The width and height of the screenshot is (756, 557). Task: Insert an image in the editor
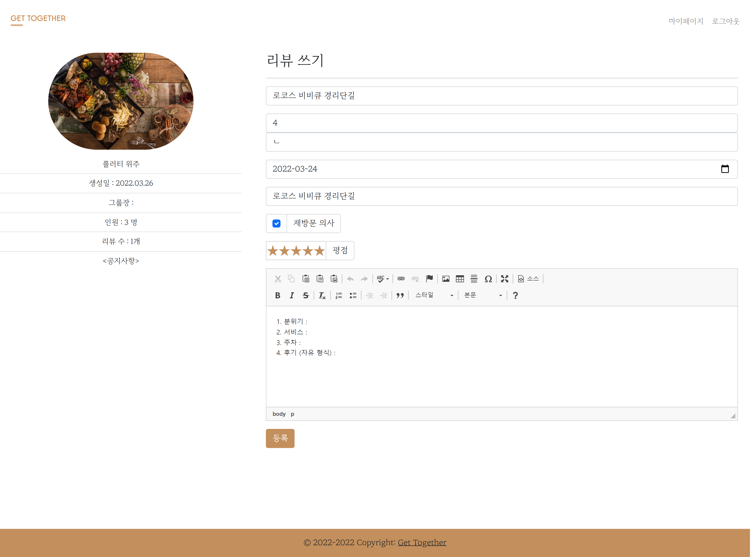446,278
